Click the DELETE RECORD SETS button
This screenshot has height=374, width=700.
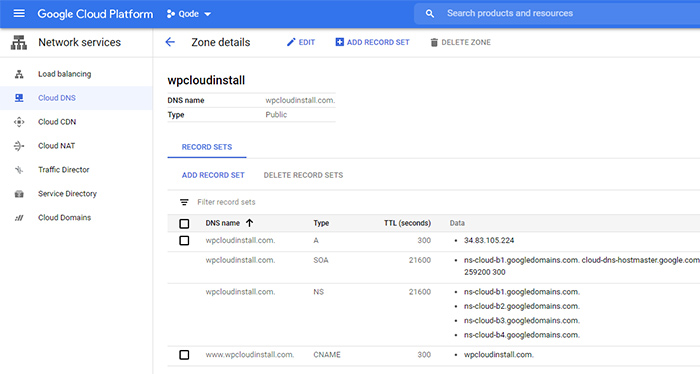point(303,175)
